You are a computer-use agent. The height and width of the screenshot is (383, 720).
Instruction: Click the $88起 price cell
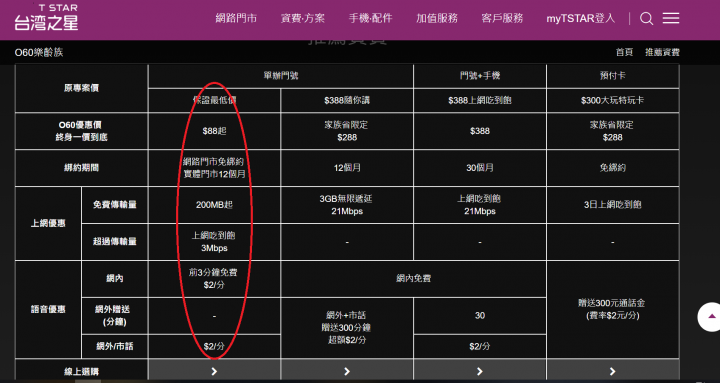click(x=214, y=131)
